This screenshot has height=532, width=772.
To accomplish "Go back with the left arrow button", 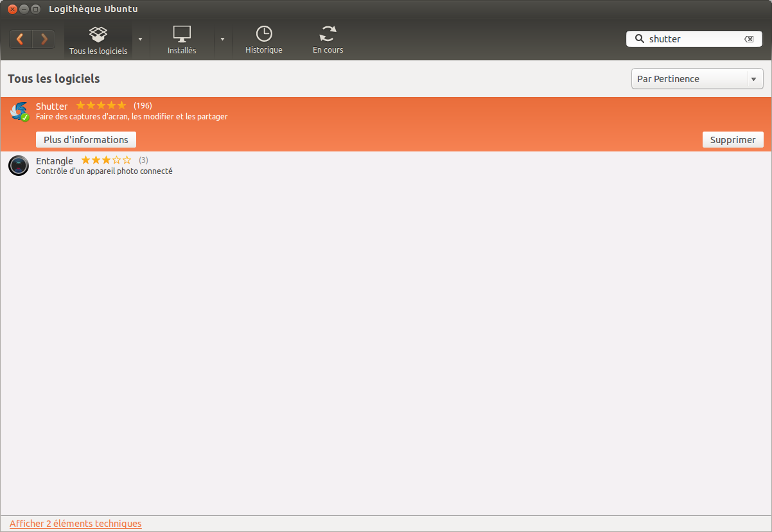I will (21, 39).
